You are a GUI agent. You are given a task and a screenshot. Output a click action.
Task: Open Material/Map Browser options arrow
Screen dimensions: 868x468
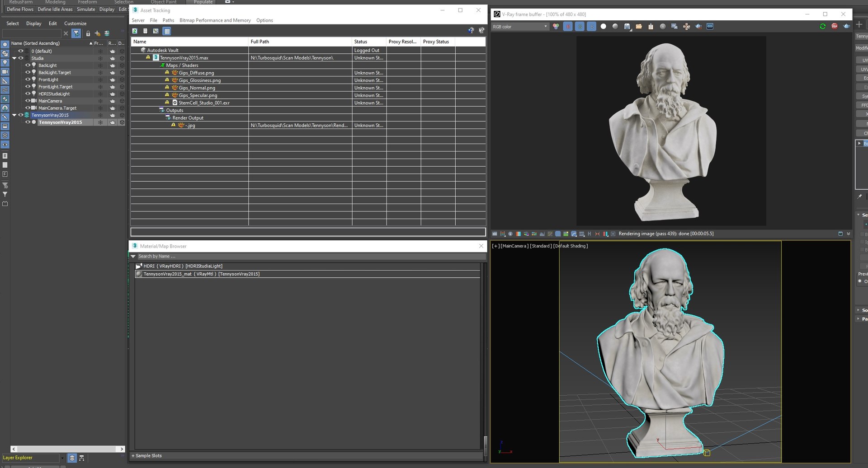[x=133, y=256]
